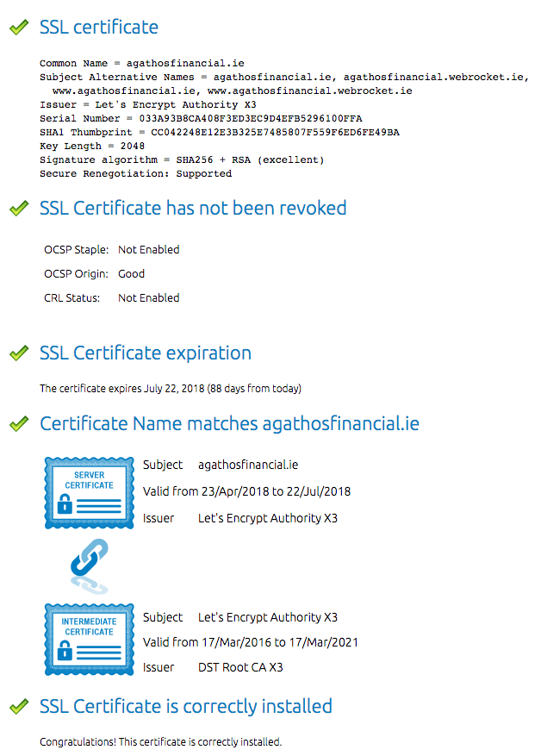Viewport: 547px width, 756px height.
Task: Click 'Valid from 23/Apr/2018 to 22/Jul/2018' text
Action: (246, 491)
